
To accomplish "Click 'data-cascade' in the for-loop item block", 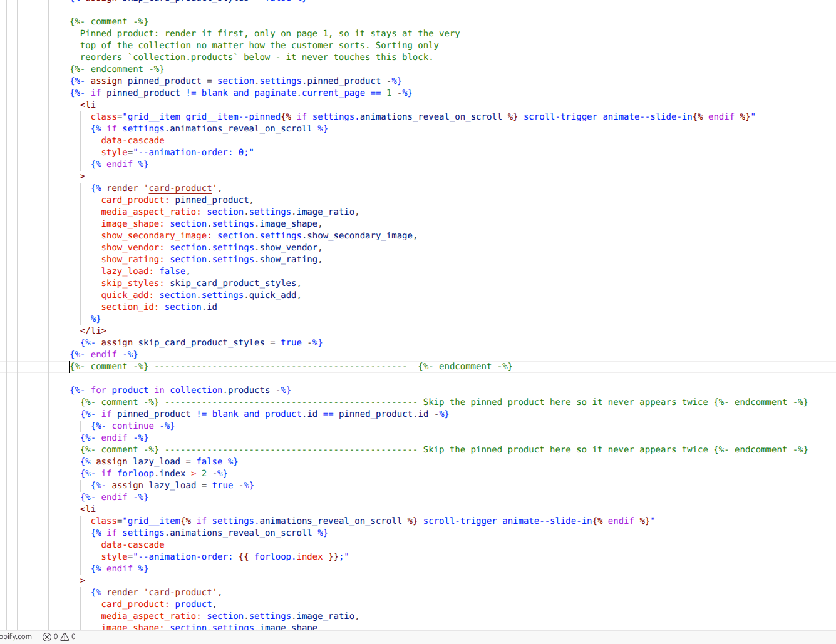I will 133,544.
